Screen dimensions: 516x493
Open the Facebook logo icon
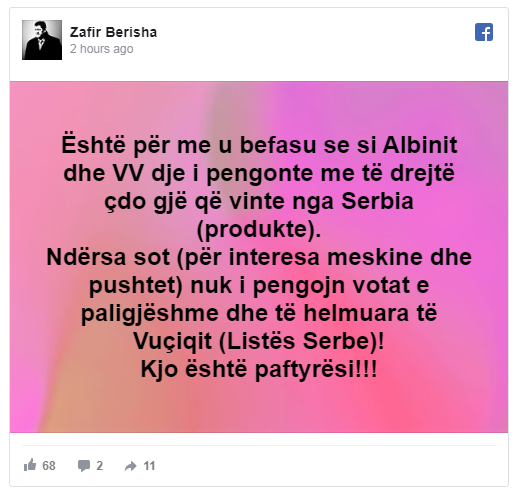click(484, 32)
